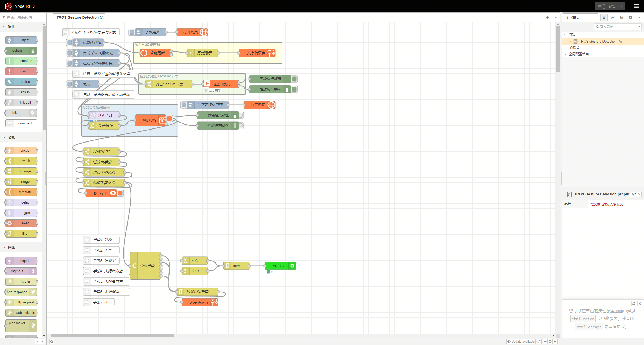This screenshot has width=644, height=345.
Task: Toggle the navigator map view icon
Action: point(539,342)
